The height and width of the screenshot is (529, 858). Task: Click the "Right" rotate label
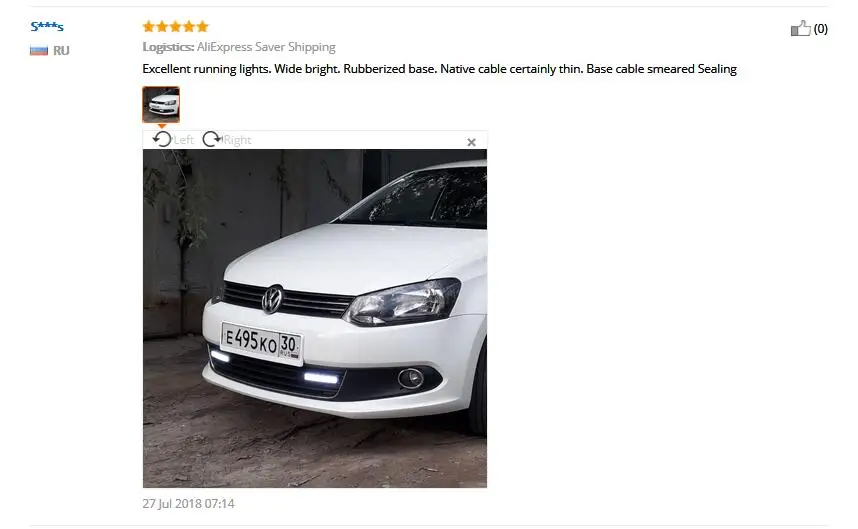tap(237, 140)
